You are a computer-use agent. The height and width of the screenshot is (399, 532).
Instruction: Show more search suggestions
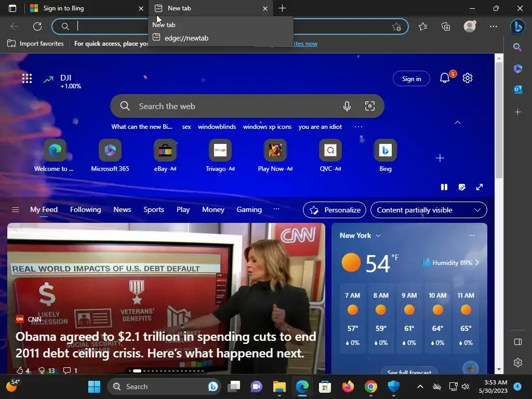(x=358, y=127)
